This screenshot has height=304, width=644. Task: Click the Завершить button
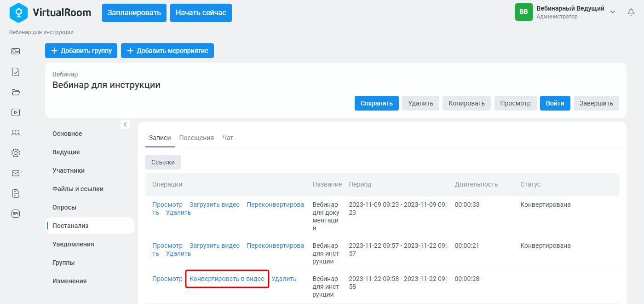point(596,103)
